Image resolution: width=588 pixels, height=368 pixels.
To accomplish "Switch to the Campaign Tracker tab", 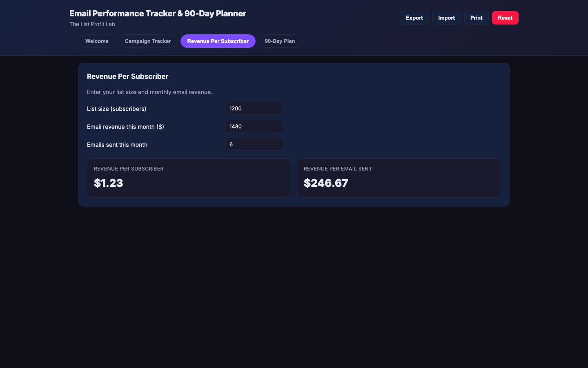I will (x=148, y=41).
